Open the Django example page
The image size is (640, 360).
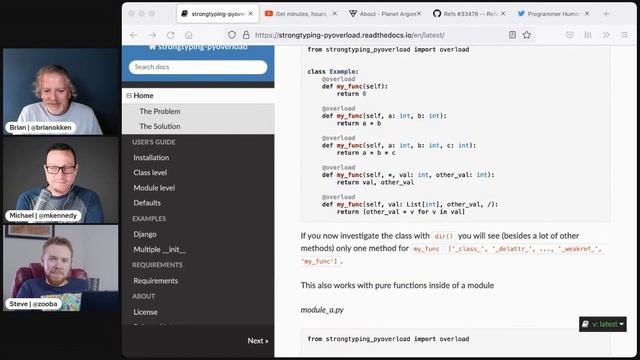click(145, 234)
